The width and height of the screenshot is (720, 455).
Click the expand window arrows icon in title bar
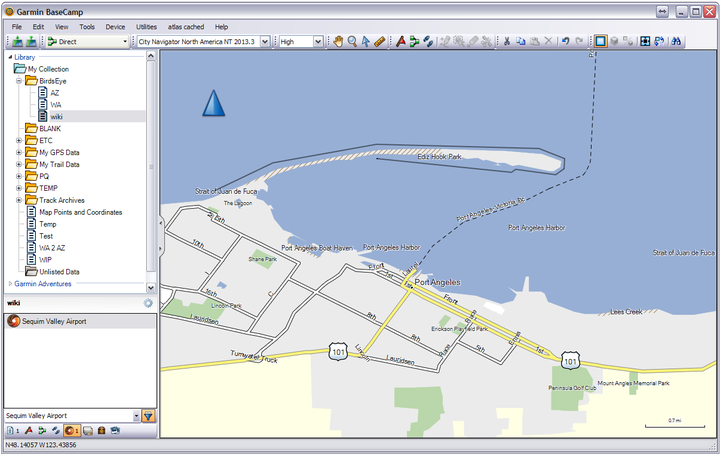click(x=662, y=12)
